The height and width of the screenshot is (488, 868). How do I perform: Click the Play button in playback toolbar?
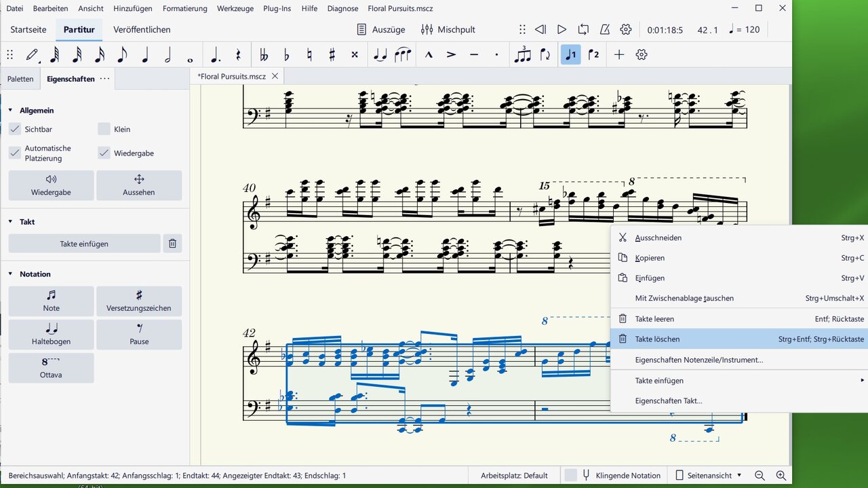[x=561, y=30]
